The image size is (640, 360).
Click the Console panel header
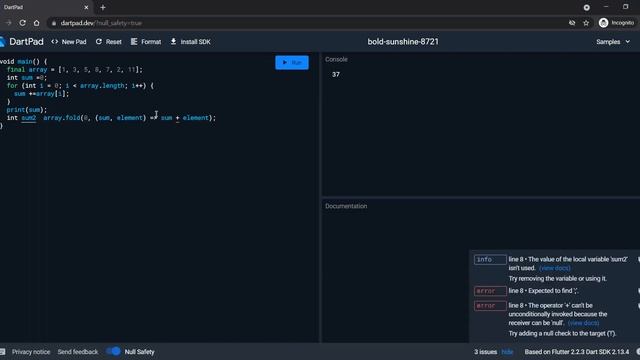pyautogui.click(x=336, y=59)
